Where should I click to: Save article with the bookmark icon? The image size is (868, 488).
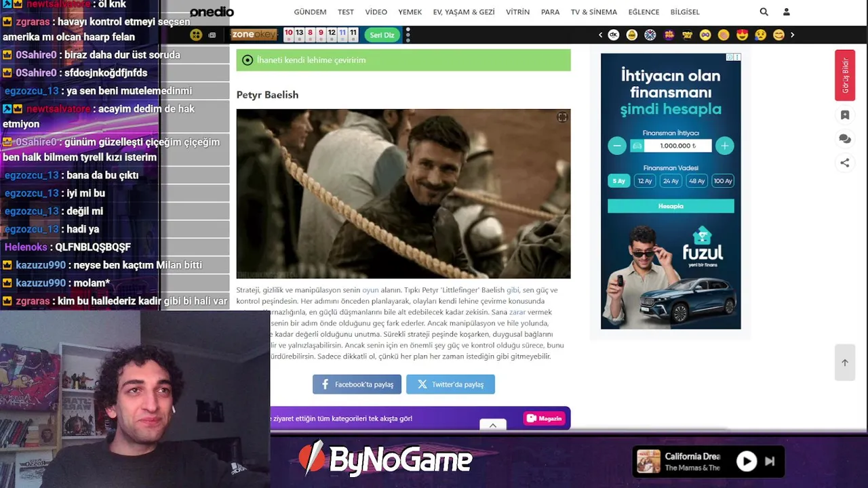(x=845, y=115)
